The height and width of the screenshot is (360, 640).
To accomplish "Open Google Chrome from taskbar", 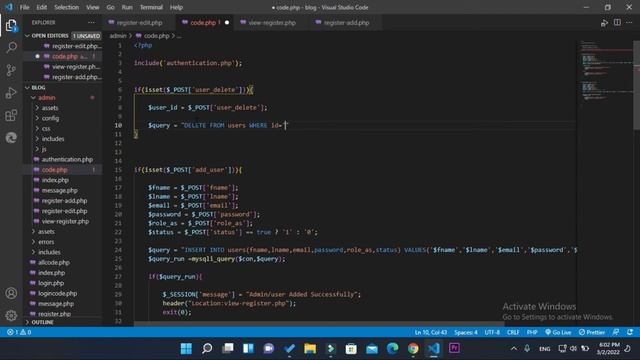I will click(413, 348).
